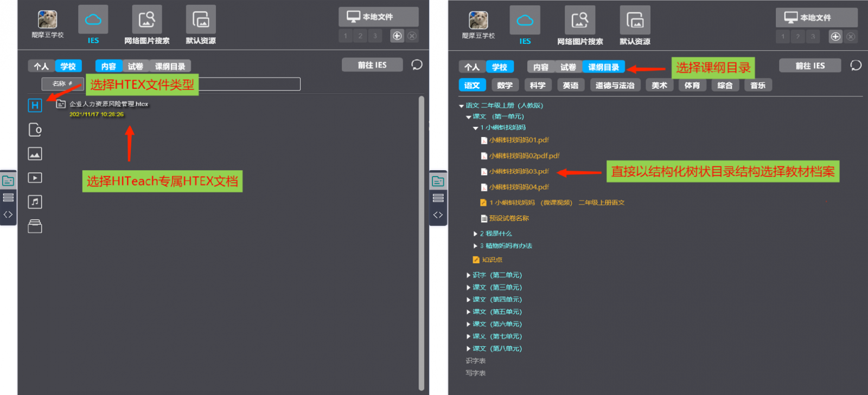Expand the "2 我是什么" lesson node
Screen dimensions: 868x395
[476, 234]
